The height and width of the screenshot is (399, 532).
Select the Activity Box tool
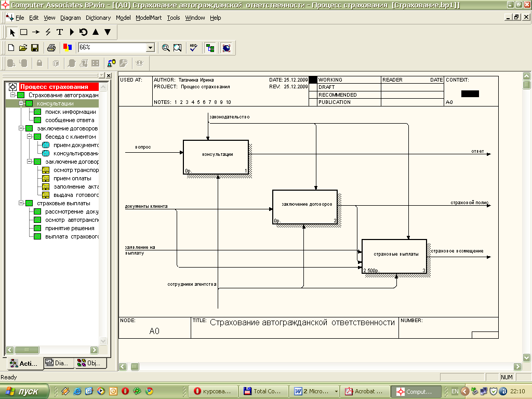[24, 32]
